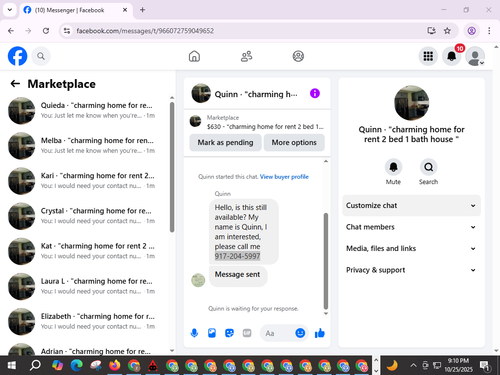Open Microsoft Edge from taskbar
Image resolution: width=500 pixels, height=375 pixels.
pyautogui.click(x=76, y=365)
